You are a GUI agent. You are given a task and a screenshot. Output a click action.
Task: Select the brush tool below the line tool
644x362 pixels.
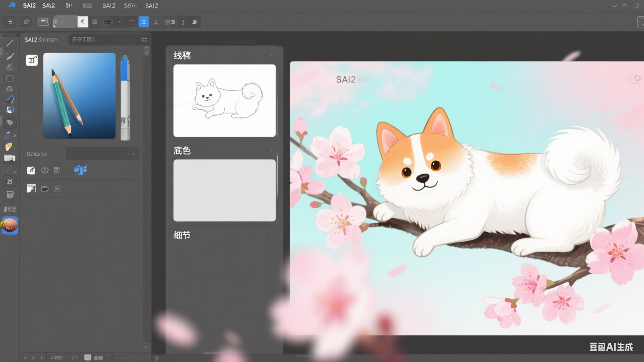pos(10,56)
